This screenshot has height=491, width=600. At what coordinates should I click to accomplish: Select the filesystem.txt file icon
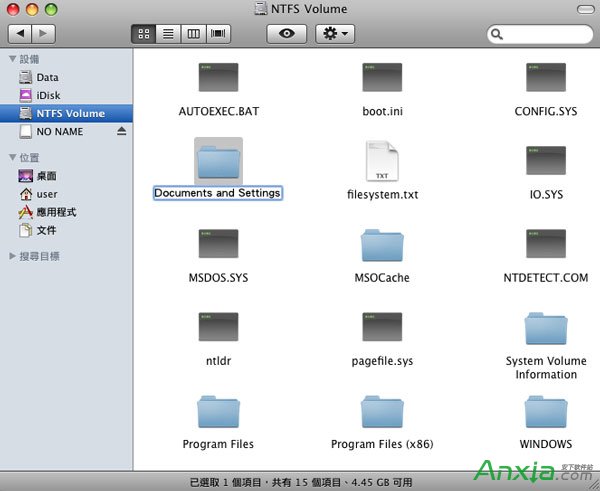382,160
